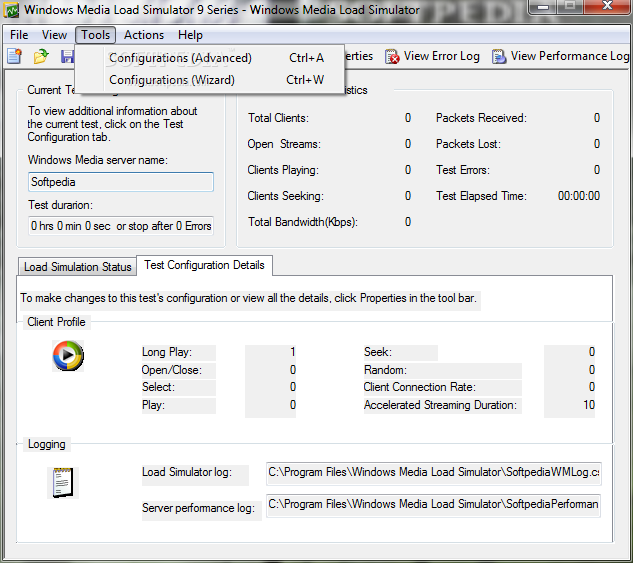Click the Open Streams label

click(284, 144)
